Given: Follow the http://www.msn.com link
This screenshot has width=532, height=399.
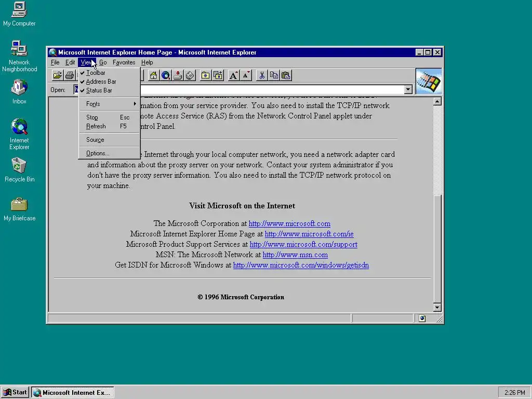Looking at the screenshot, I should [295, 255].
